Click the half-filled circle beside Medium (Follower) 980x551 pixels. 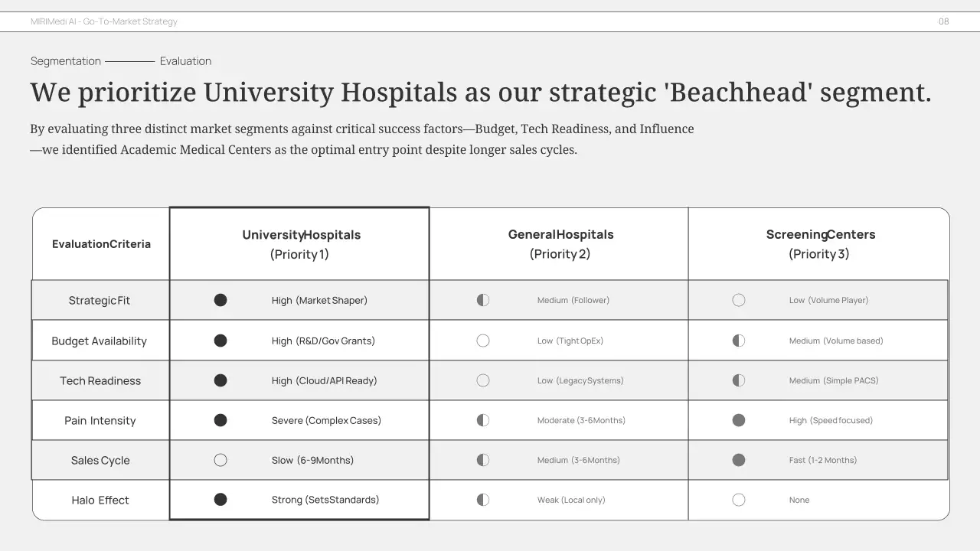click(x=483, y=300)
